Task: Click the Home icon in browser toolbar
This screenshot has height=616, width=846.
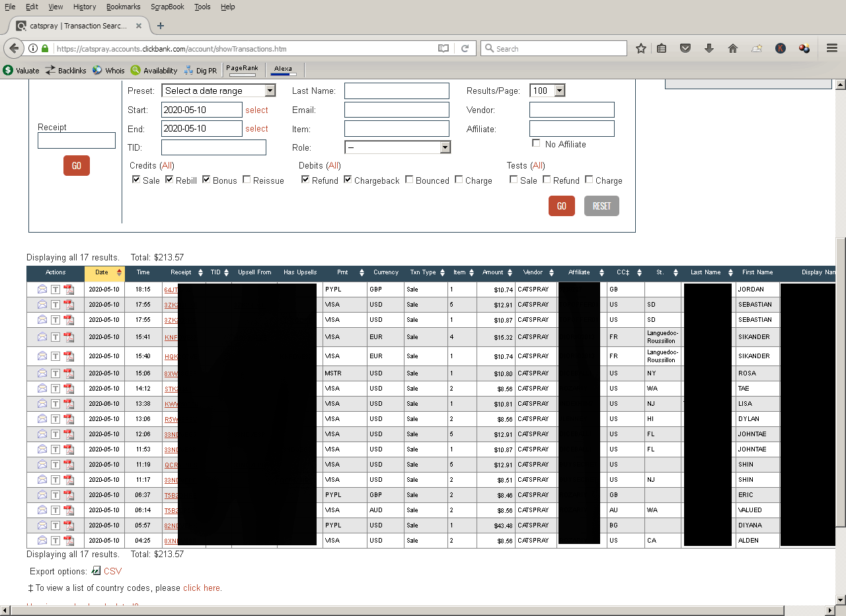Action: pos(732,48)
